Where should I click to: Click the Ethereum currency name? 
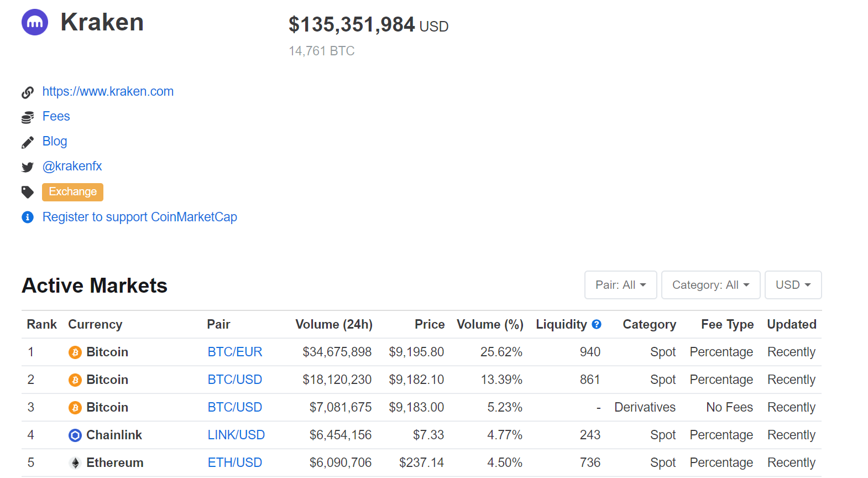(115, 463)
